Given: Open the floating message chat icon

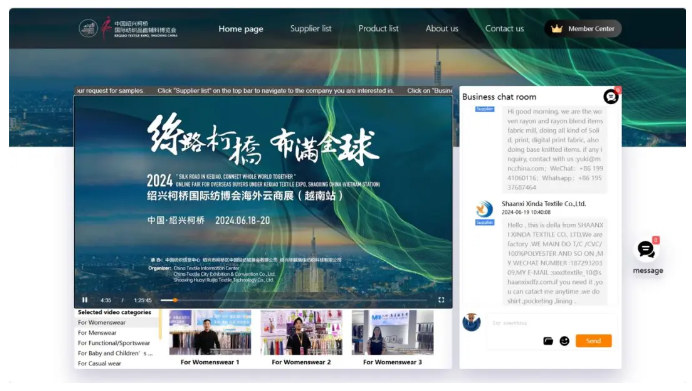Looking at the screenshot, I should [647, 250].
